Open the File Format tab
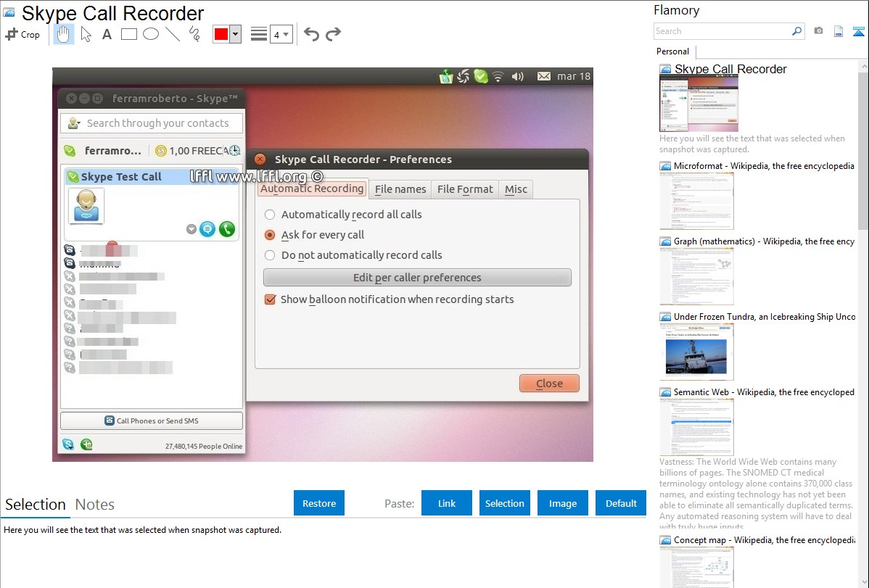The width and height of the screenshot is (869, 588). 465,189
